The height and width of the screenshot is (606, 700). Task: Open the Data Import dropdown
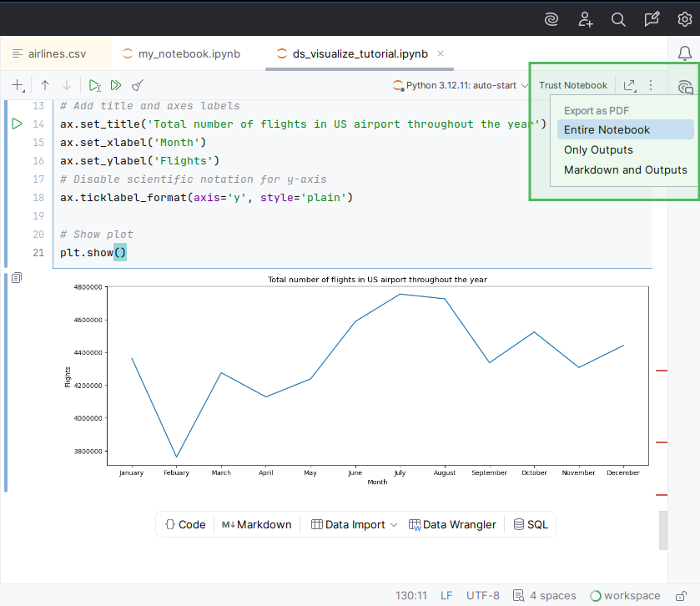click(x=352, y=524)
